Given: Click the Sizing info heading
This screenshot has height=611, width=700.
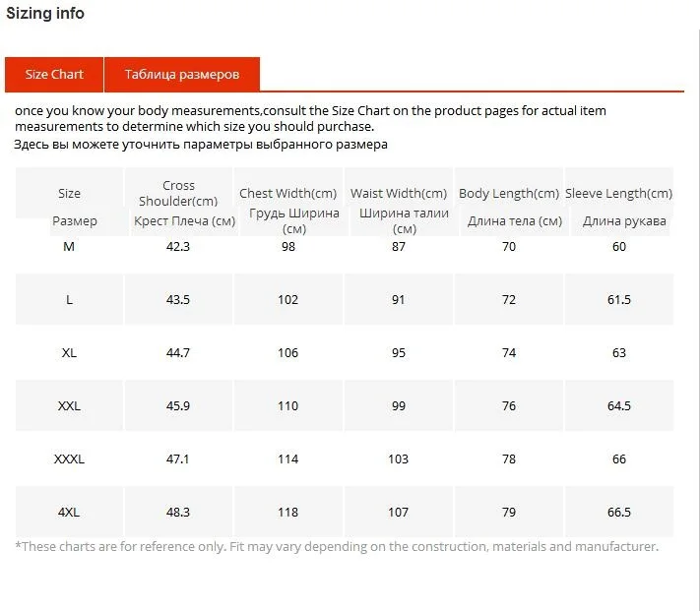Looking at the screenshot, I should coord(45,14).
